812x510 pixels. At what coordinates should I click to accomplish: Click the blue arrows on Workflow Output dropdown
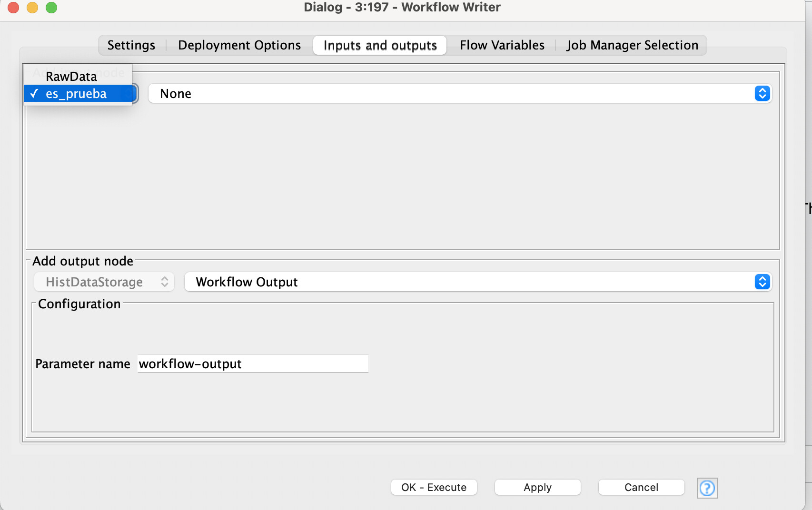(x=762, y=282)
